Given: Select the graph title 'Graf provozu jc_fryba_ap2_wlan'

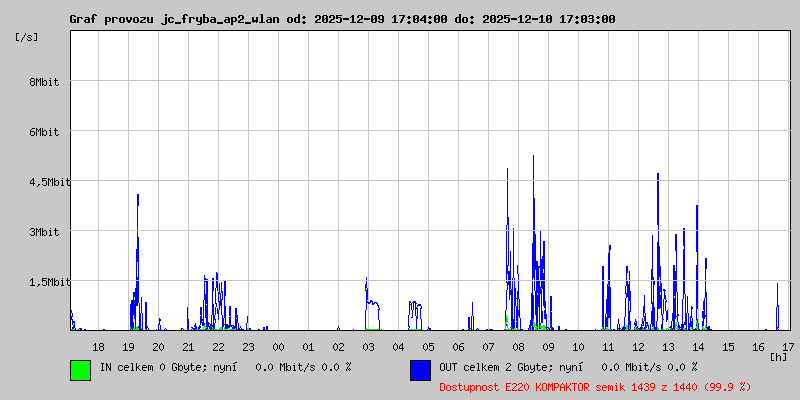Looking at the screenshot, I should tap(174, 19).
